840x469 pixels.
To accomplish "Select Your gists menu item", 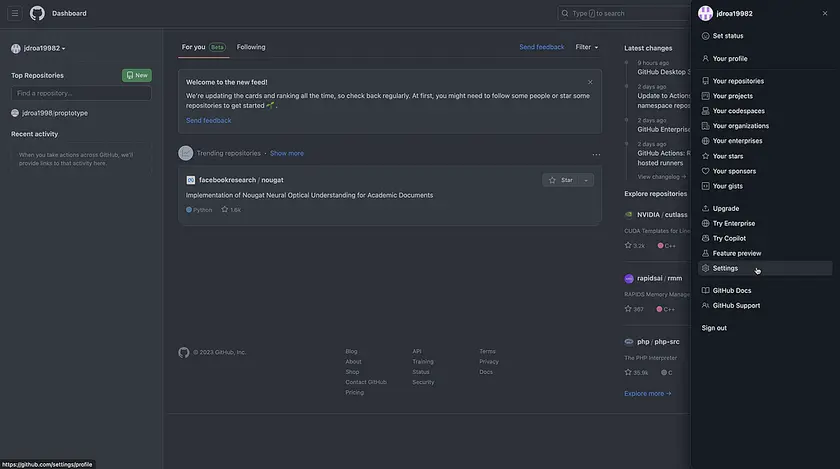I will 764,186.
